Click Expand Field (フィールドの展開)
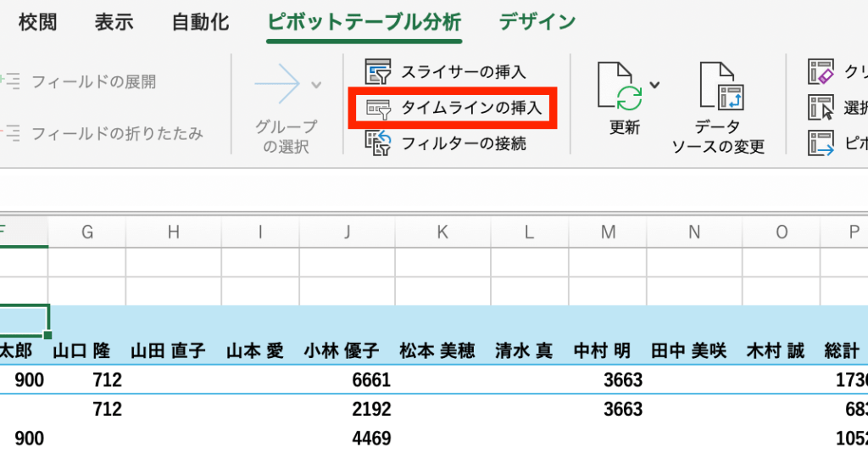Screen dimensions: 868x453 click(93, 82)
